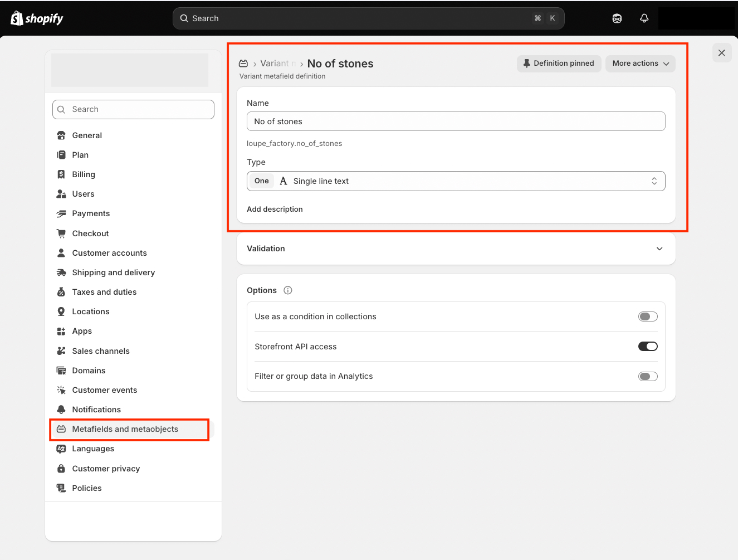Click the Policies icon

click(x=61, y=488)
